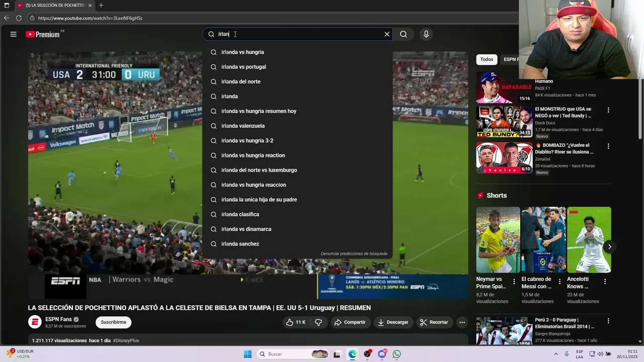The image size is (644, 362).
Task: Open options menu for Ted Bundy video
Action: (608, 110)
